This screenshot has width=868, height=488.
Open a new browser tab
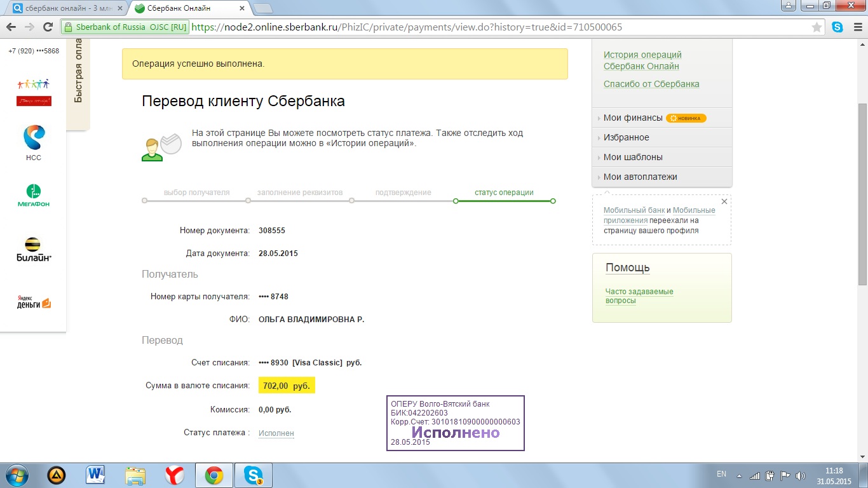(263, 8)
